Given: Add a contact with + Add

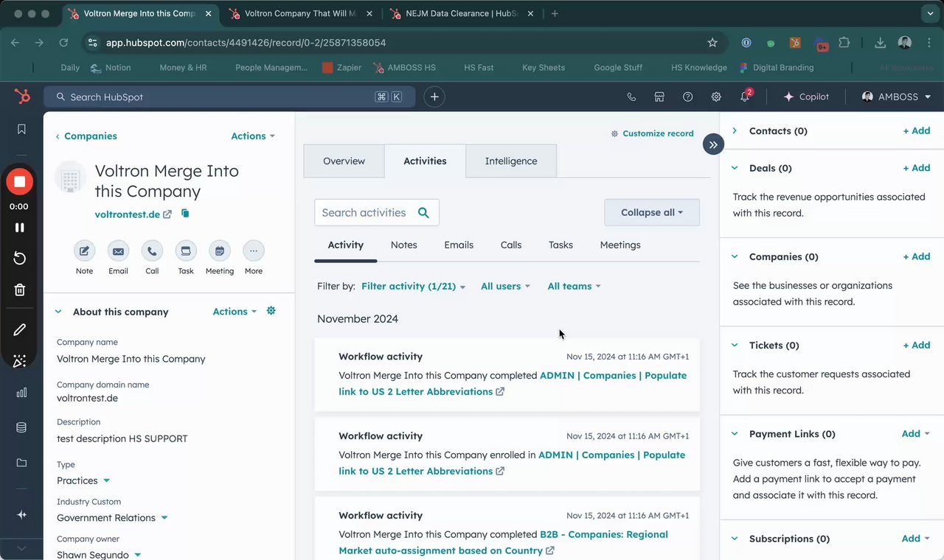Looking at the screenshot, I should pyautogui.click(x=917, y=130).
